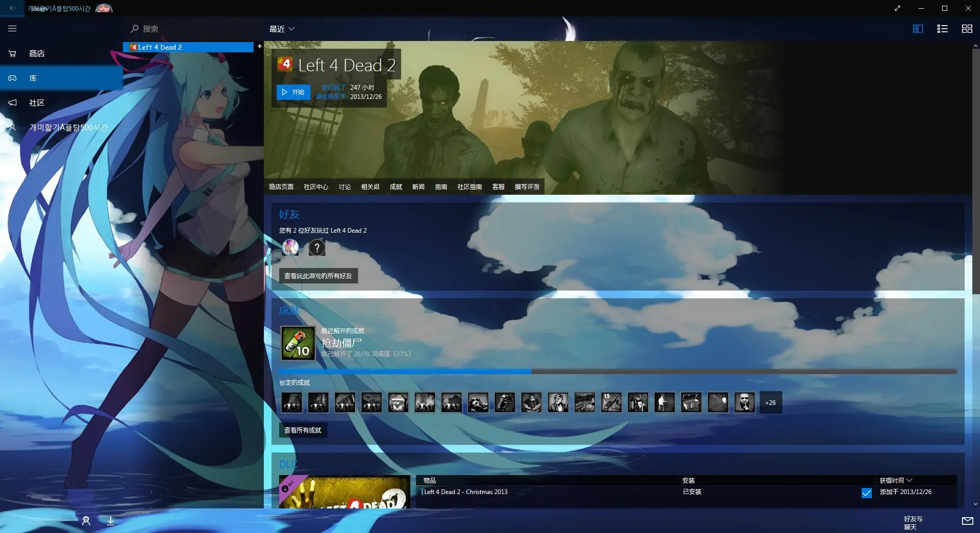Open locked achievement with balloon
Screen dimensions: 980x533
pyautogui.click(x=718, y=402)
